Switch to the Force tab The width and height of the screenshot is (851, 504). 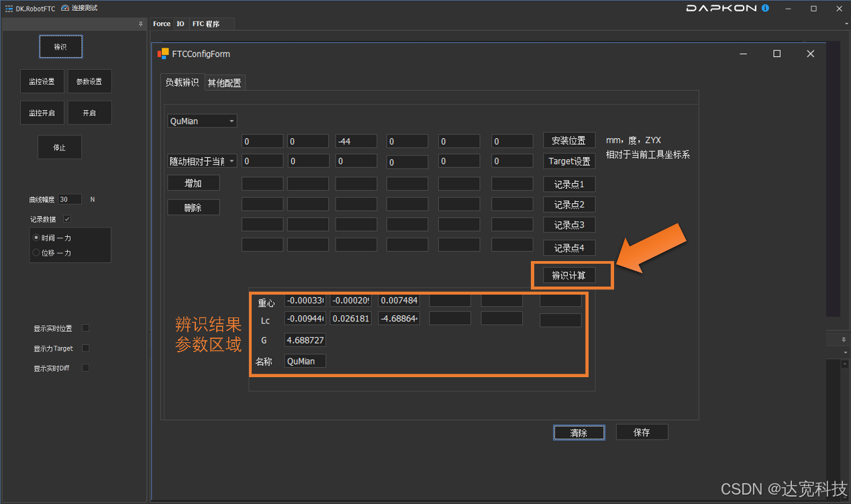(x=162, y=23)
